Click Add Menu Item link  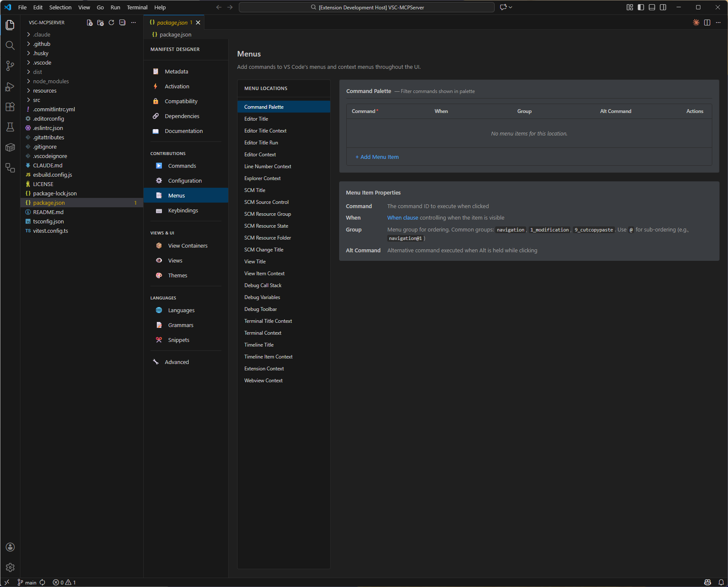[x=377, y=157]
